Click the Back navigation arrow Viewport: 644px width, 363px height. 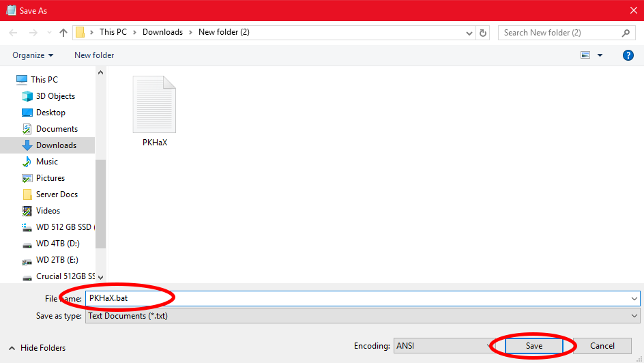pos(14,33)
